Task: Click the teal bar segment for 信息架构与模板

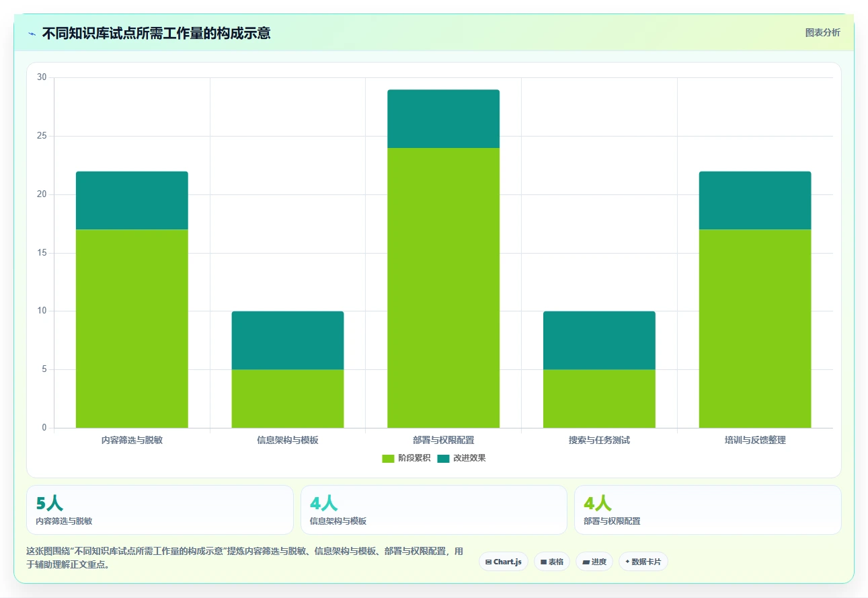Action: click(288, 340)
